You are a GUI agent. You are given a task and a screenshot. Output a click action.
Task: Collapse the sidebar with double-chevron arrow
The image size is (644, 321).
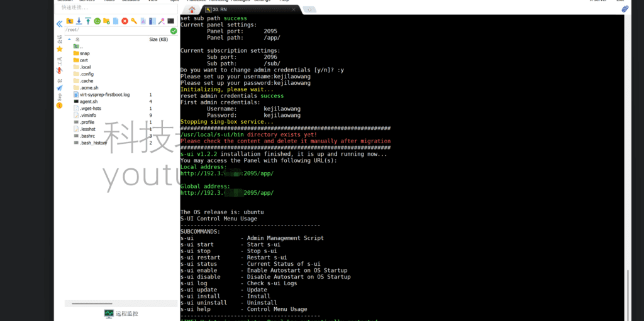[x=60, y=24]
